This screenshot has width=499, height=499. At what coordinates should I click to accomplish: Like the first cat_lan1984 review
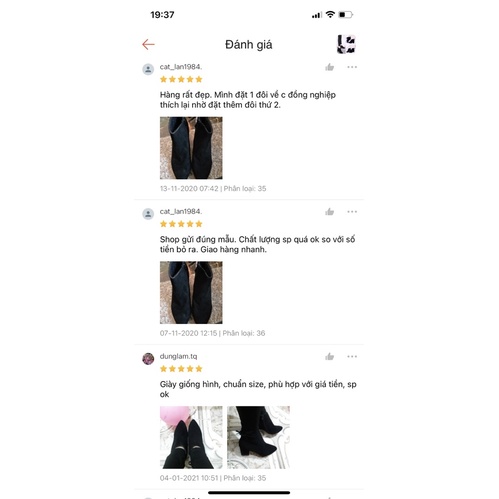[329, 67]
